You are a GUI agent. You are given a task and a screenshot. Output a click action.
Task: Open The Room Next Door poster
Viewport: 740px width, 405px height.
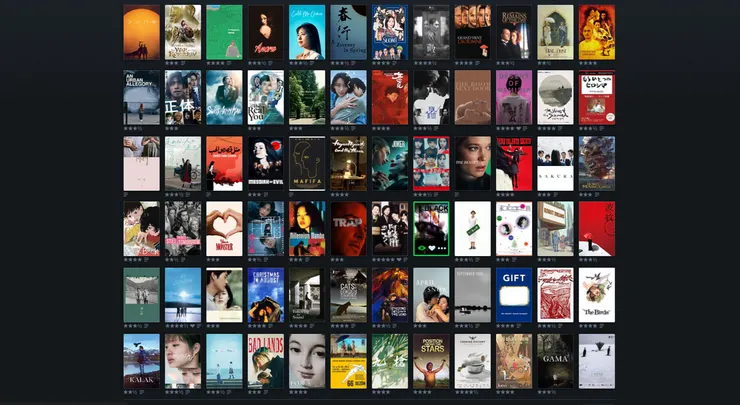[x=472, y=97]
